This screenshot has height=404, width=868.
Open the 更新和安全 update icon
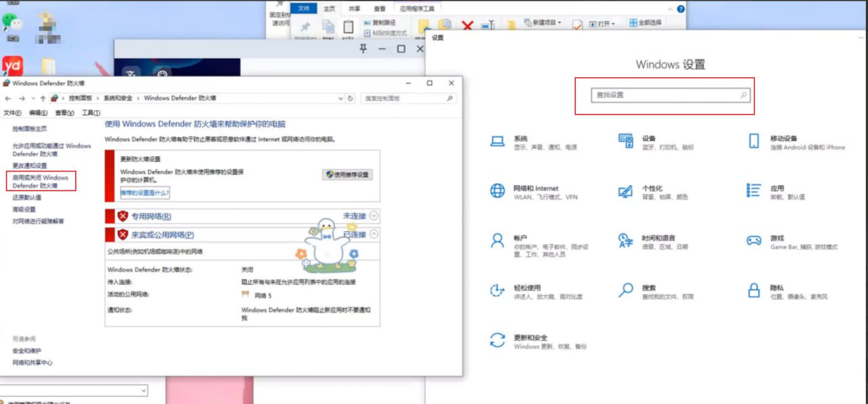click(x=497, y=340)
